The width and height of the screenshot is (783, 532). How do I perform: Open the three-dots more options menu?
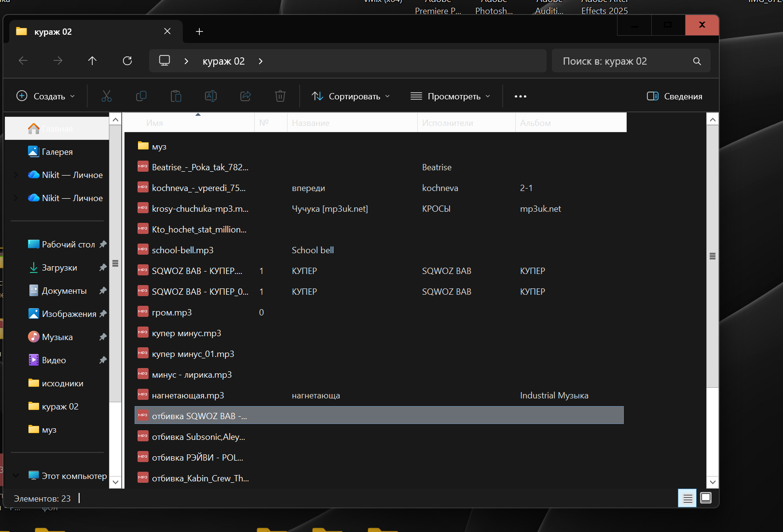coord(521,96)
